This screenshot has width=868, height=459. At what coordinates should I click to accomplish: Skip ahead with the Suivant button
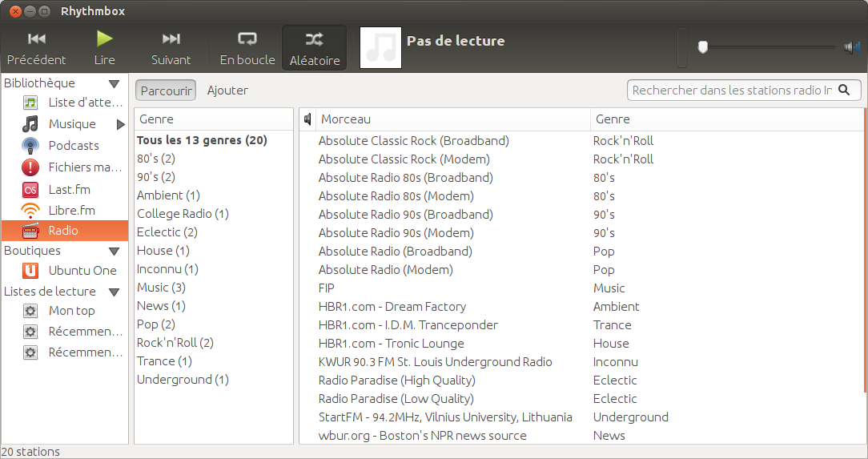(x=171, y=49)
